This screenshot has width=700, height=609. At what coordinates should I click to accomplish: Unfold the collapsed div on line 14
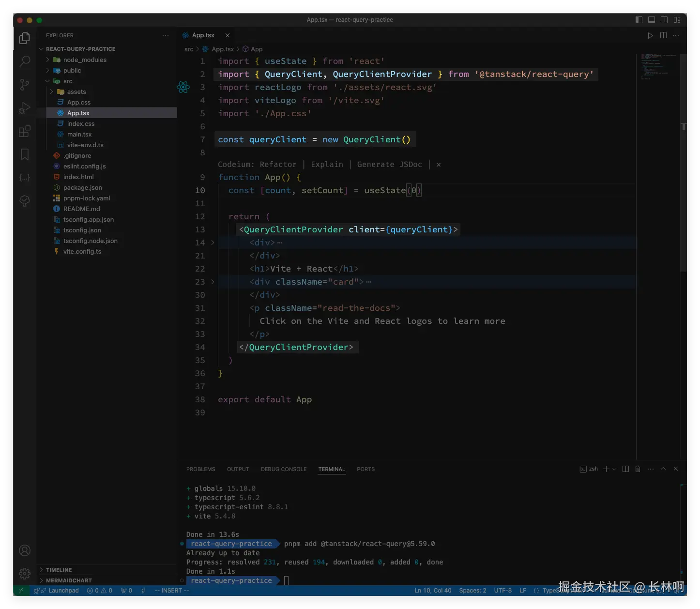(213, 243)
